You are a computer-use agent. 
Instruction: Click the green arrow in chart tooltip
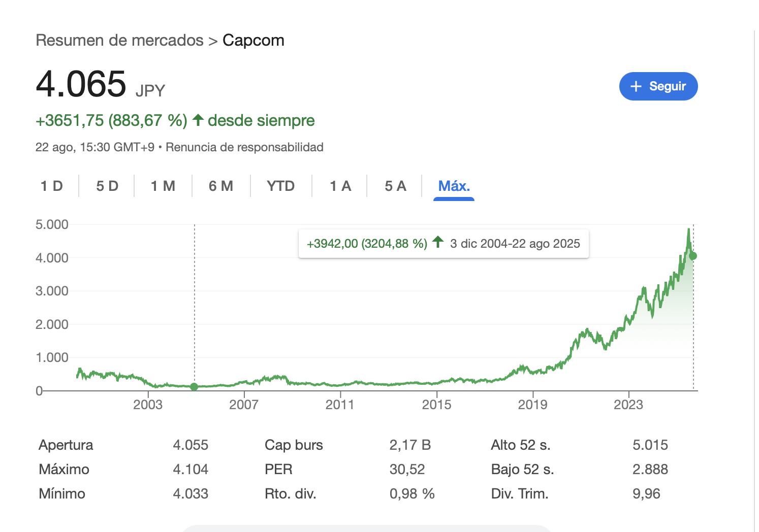click(438, 242)
